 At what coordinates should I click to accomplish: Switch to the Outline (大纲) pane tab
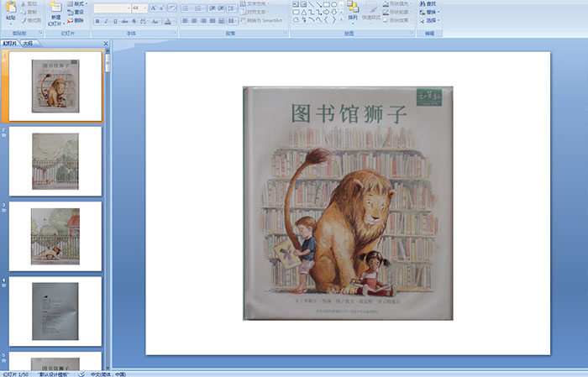28,44
